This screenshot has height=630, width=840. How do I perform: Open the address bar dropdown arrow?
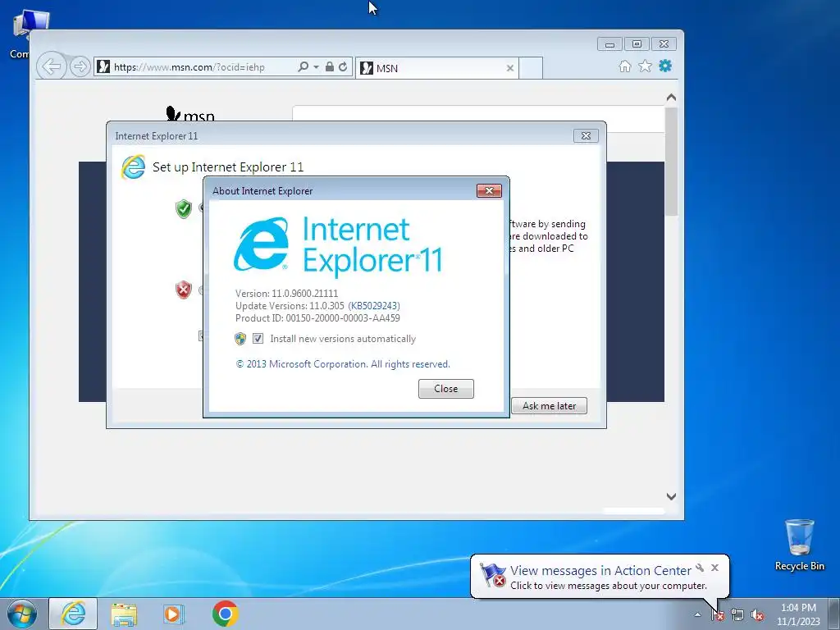(x=316, y=67)
